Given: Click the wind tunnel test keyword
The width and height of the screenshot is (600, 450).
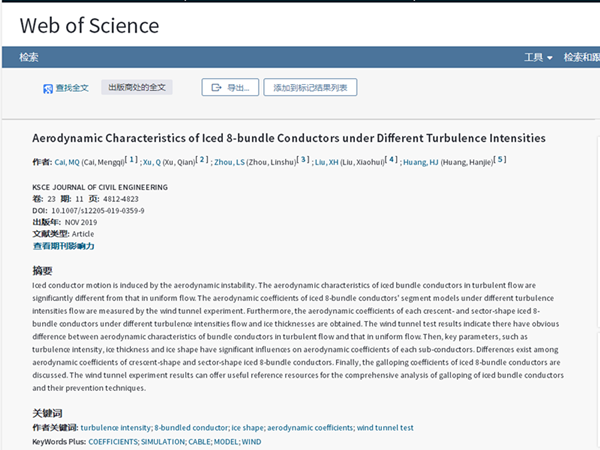Looking at the screenshot, I should [386, 428].
